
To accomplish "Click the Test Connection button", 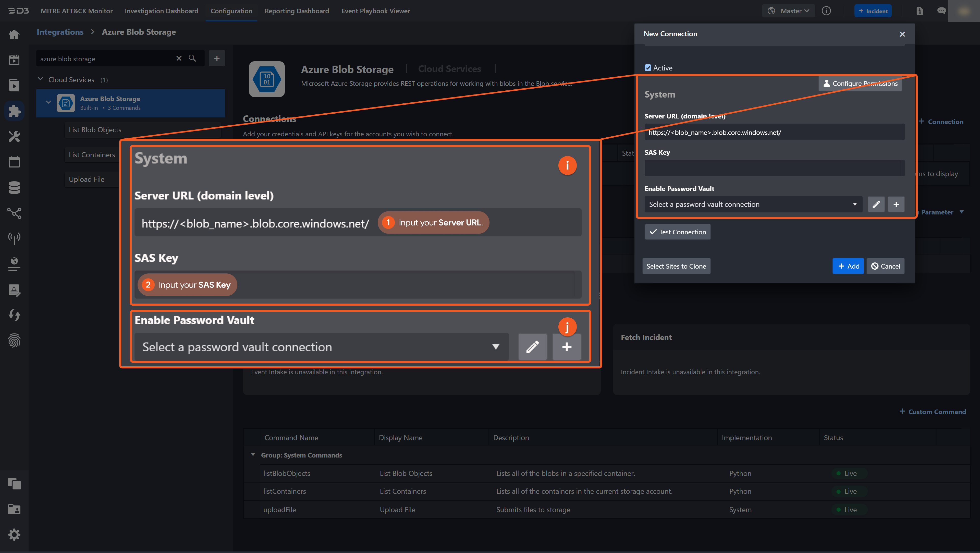I will coord(677,232).
